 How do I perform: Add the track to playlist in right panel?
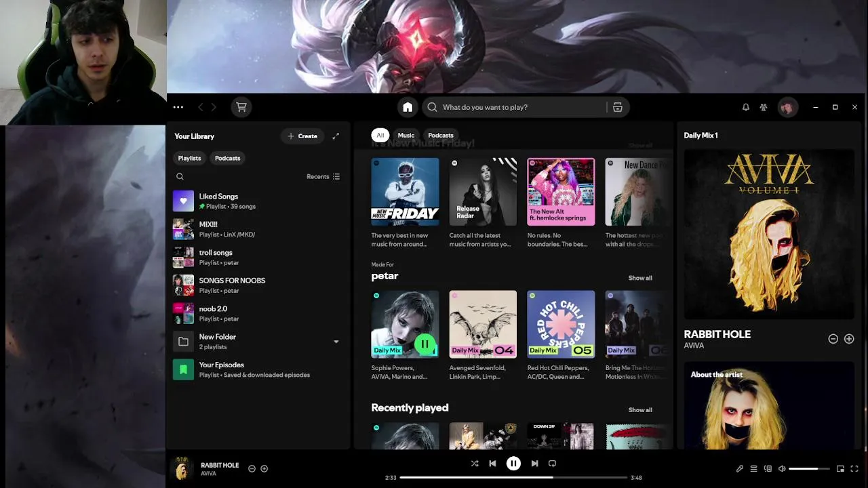849,339
